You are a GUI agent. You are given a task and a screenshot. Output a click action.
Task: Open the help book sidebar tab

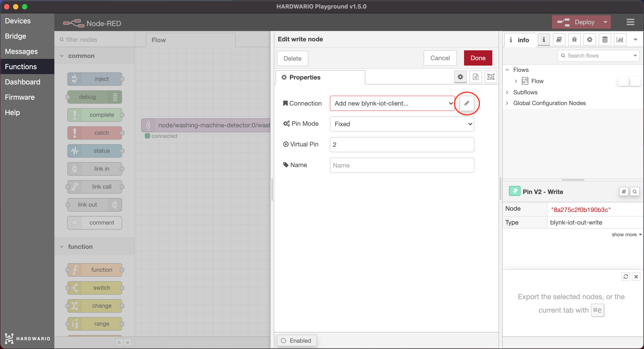pos(559,40)
